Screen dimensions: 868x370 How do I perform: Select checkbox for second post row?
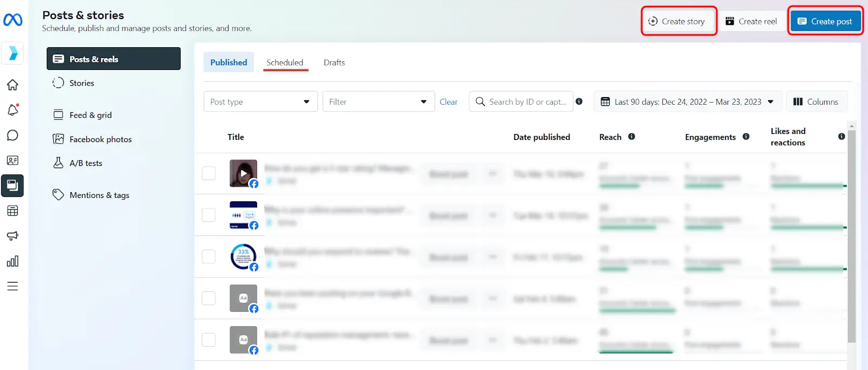pos(208,215)
